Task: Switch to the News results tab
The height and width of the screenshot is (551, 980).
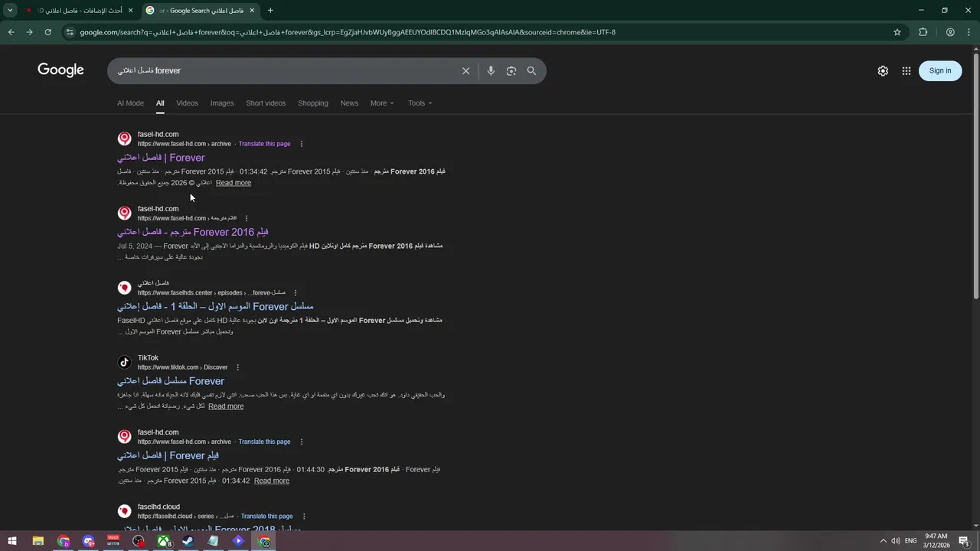Action: click(349, 103)
